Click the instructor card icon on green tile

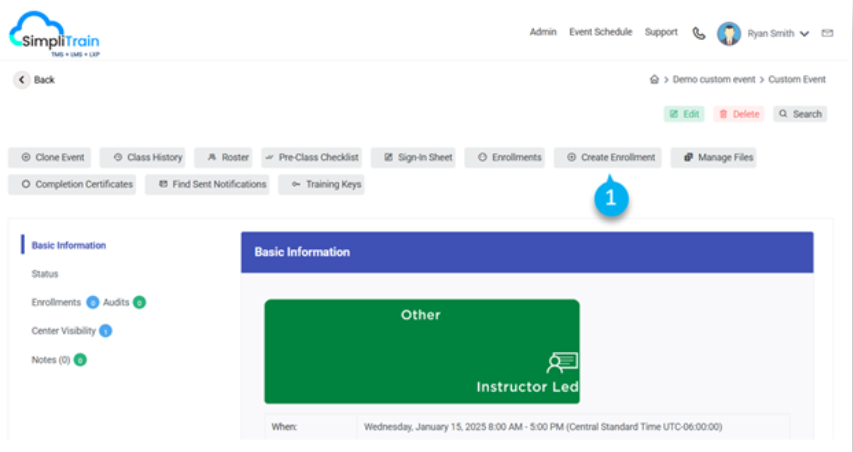562,362
